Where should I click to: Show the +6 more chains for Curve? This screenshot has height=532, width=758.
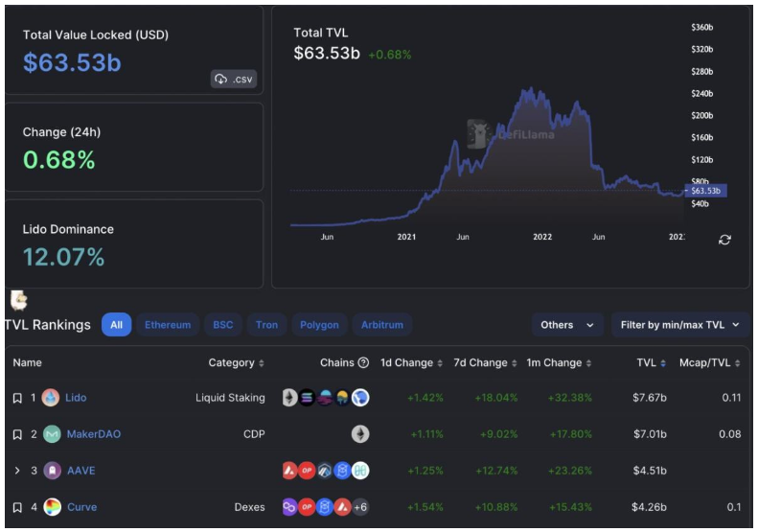(x=360, y=507)
